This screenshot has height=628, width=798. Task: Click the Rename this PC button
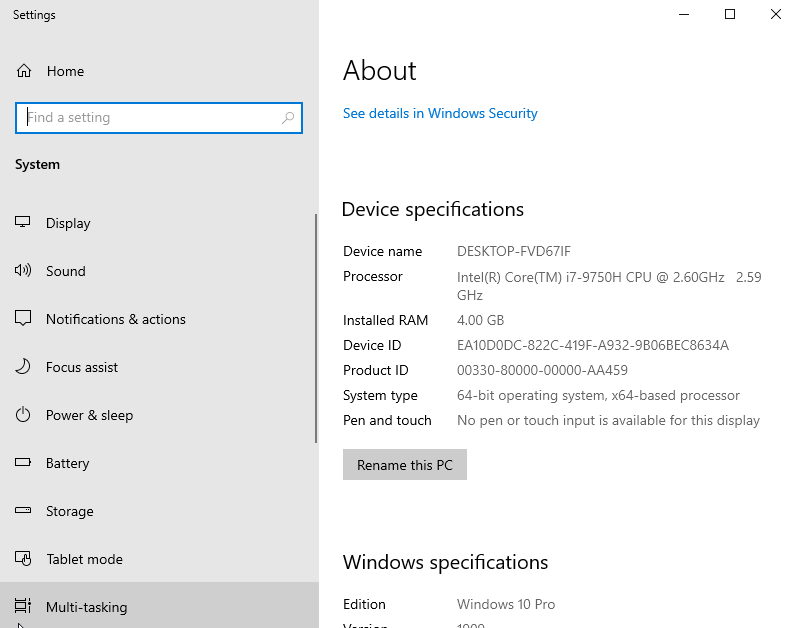click(x=405, y=465)
